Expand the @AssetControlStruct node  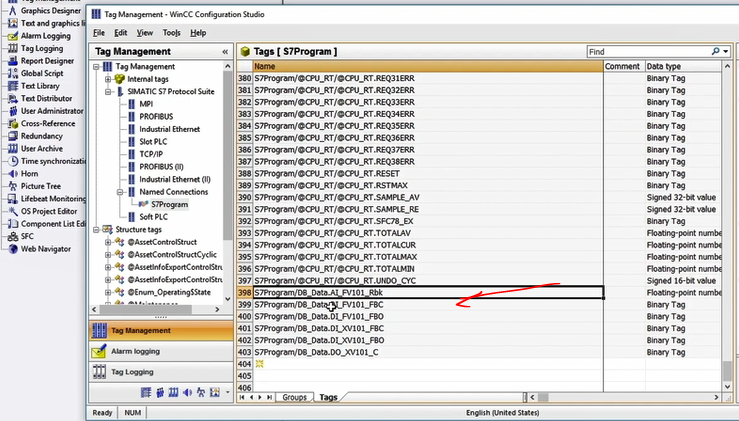pos(108,242)
